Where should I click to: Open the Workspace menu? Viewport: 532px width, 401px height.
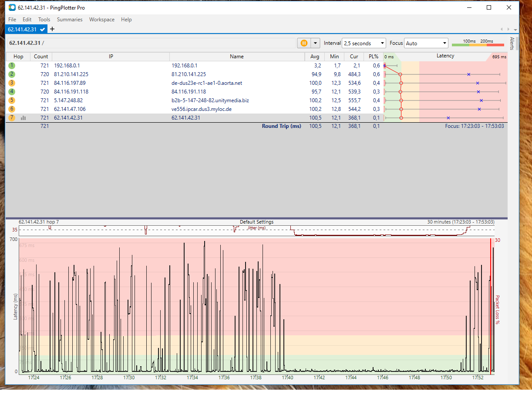(102, 20)
